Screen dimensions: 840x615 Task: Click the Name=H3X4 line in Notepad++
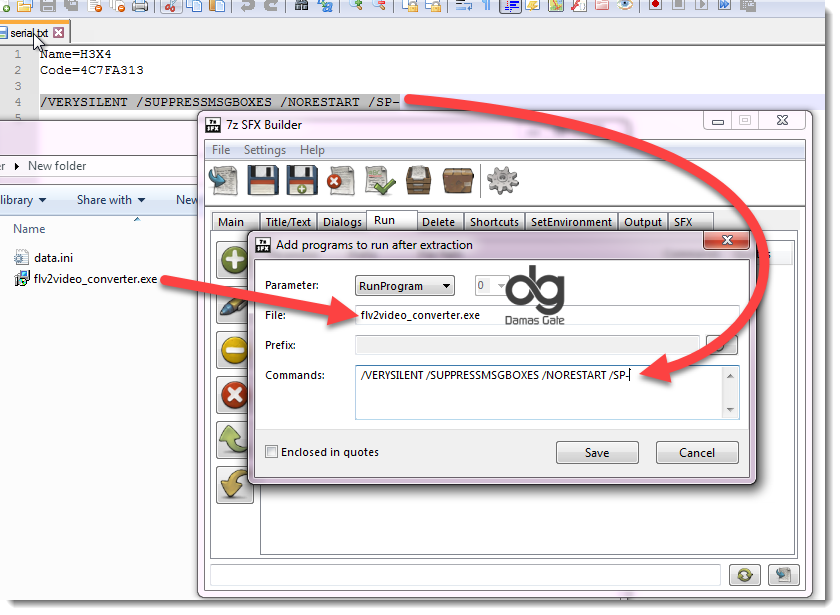pyautogui.click(x=76, y=54)
